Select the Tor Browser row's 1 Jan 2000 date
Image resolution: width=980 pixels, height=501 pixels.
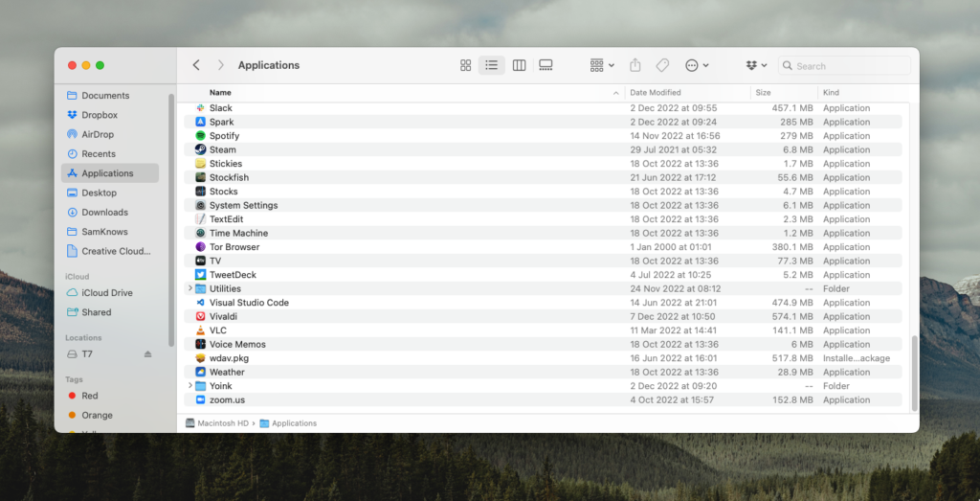tap(671, 247)
